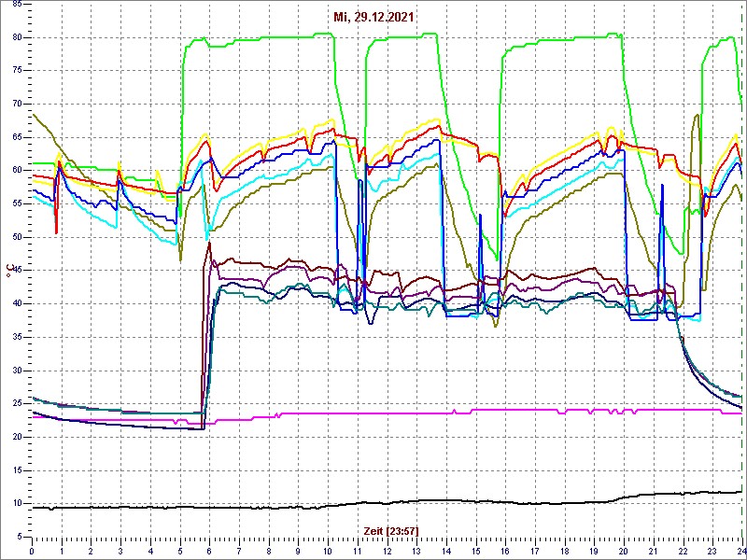The height and width of the screenshot is (560, 747).
Task: Click hour 8 on the time axis
Action: (x=269, y=550)
